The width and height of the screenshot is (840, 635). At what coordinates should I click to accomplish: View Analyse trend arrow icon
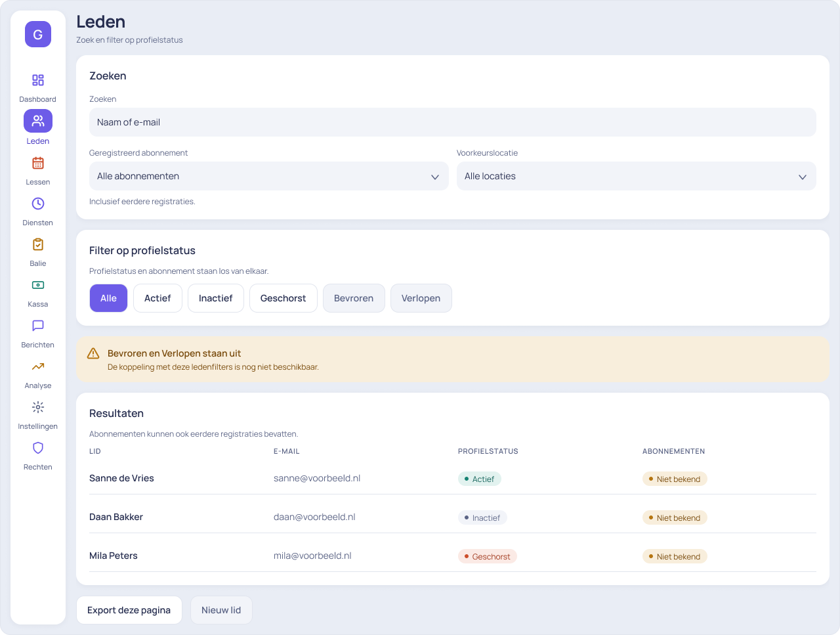(38, 366)
